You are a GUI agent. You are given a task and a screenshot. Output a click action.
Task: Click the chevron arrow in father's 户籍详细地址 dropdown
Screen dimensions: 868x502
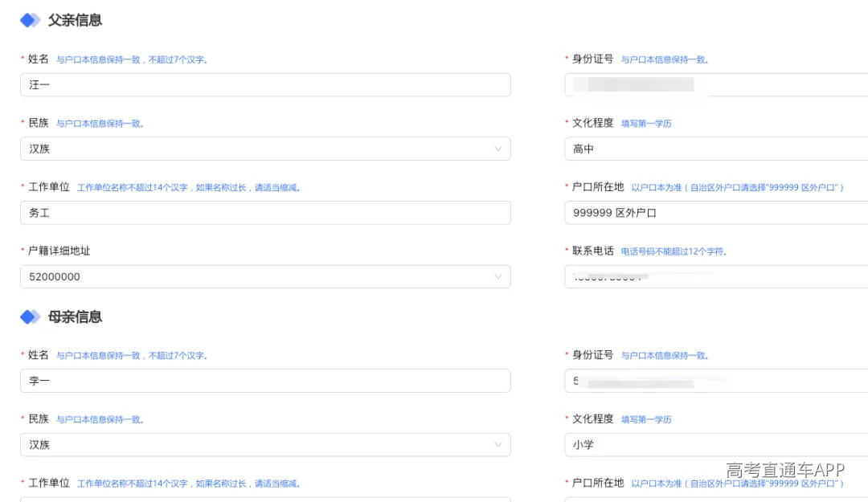pos(498,277)
